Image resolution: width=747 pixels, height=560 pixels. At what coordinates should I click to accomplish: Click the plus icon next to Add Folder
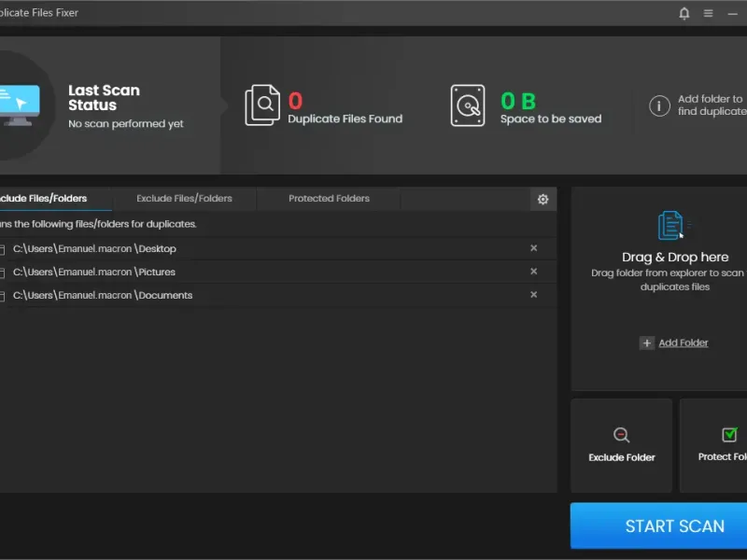(x=646, y=343)
